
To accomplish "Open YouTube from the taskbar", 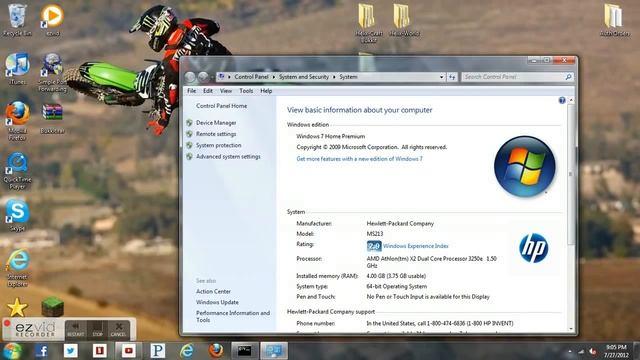I will [x=128, y=351].
